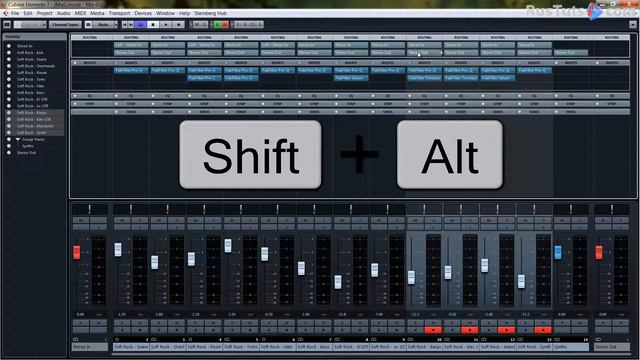Toggle Stereo Out visibility dot in list
640x360 pixels.
pos(9,153)
